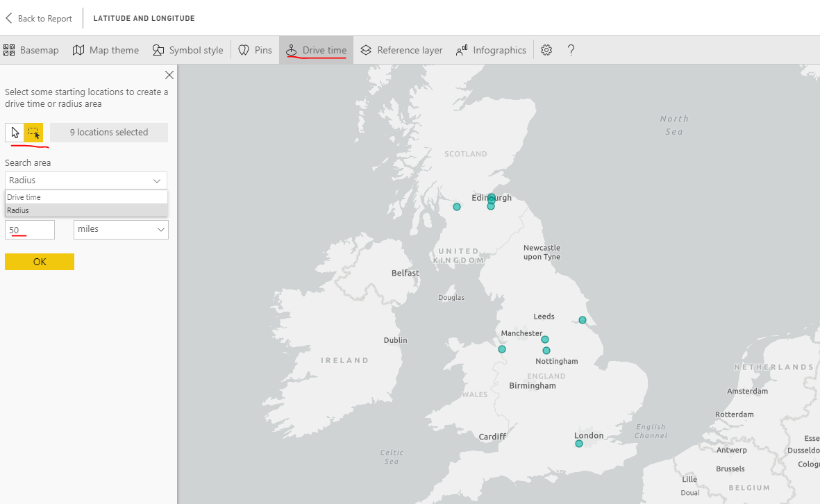Viewport: 820px width, 504px height.
Task: Click the London map data point
Action: tap(579, 444)
